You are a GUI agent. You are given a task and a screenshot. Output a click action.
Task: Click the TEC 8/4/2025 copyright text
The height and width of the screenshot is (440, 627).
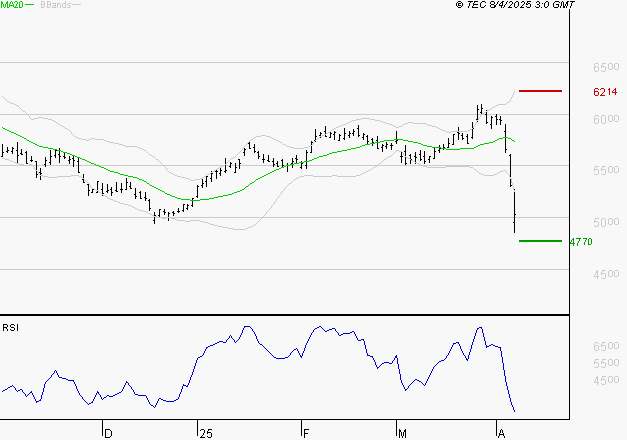pos(515,5)
